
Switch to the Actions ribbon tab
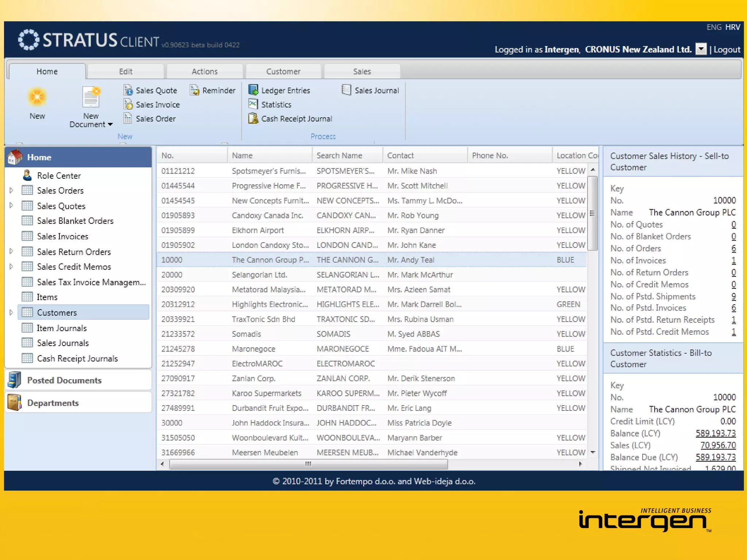click(205, 71)
